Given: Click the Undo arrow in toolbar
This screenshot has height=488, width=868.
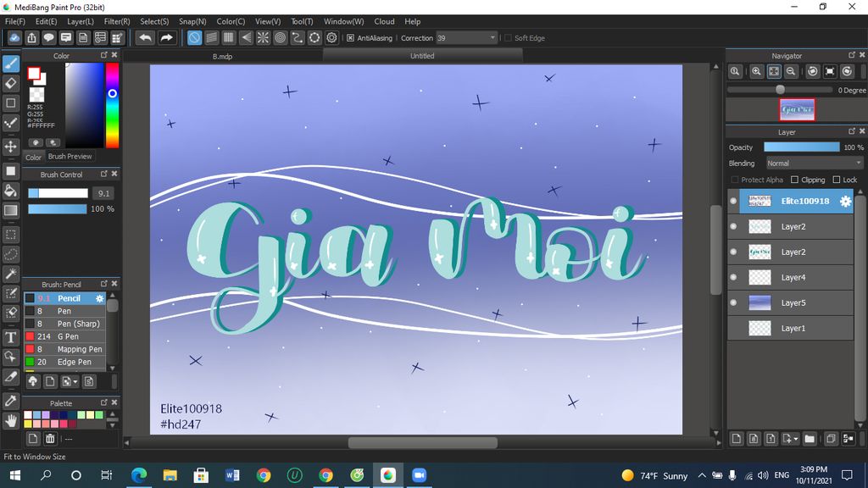Looking at the screenshot, I should tap(145, 37).
